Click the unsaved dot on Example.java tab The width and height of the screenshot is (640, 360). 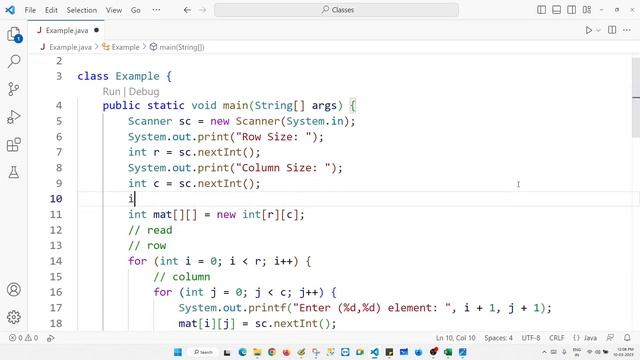pos(96,30)
